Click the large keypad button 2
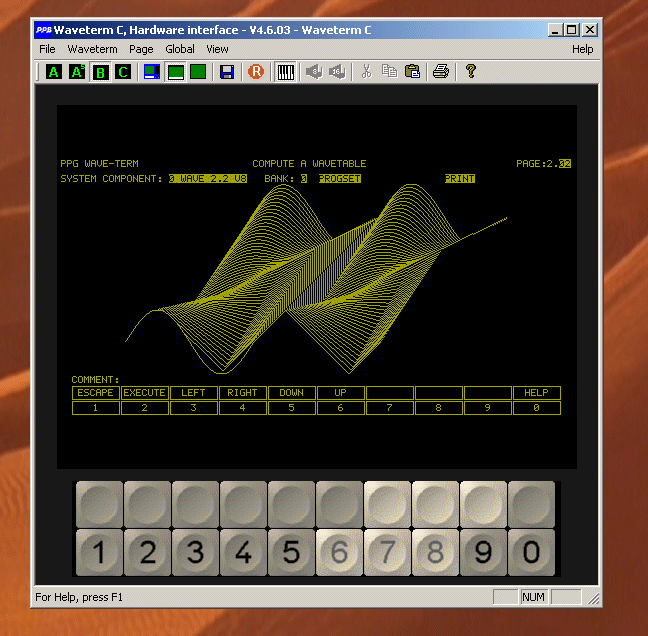 point(147,552)
